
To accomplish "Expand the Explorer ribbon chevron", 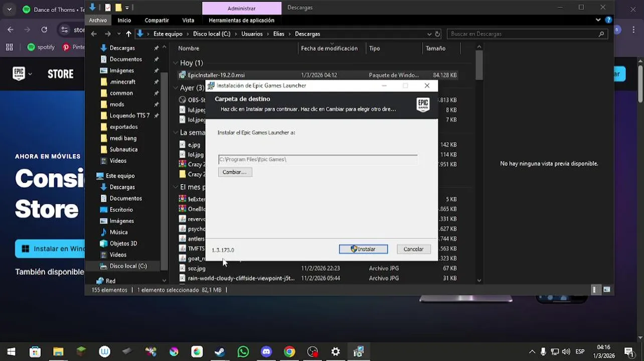I will pyautogui.click(x=598, y=20).
